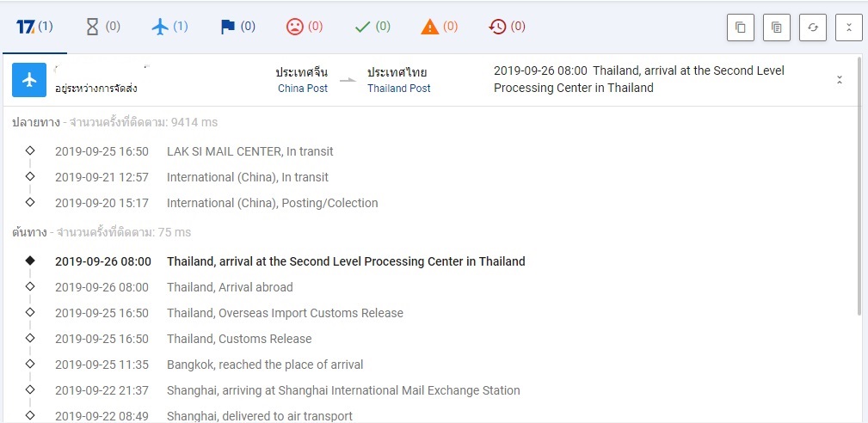Show the sad-face undelivered tab
The height and width of the screenshot is (423, 868).
pos(305,27)
